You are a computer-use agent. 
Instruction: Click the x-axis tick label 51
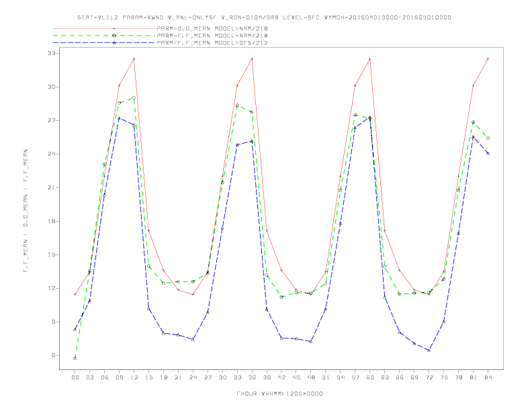click(x=326, y=377)
